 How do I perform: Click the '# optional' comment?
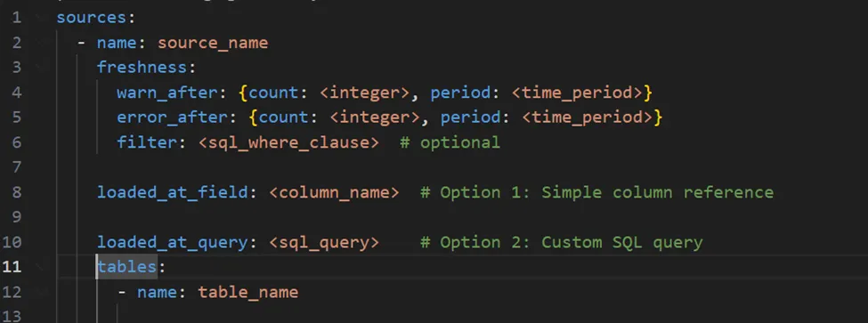(450, 142)
